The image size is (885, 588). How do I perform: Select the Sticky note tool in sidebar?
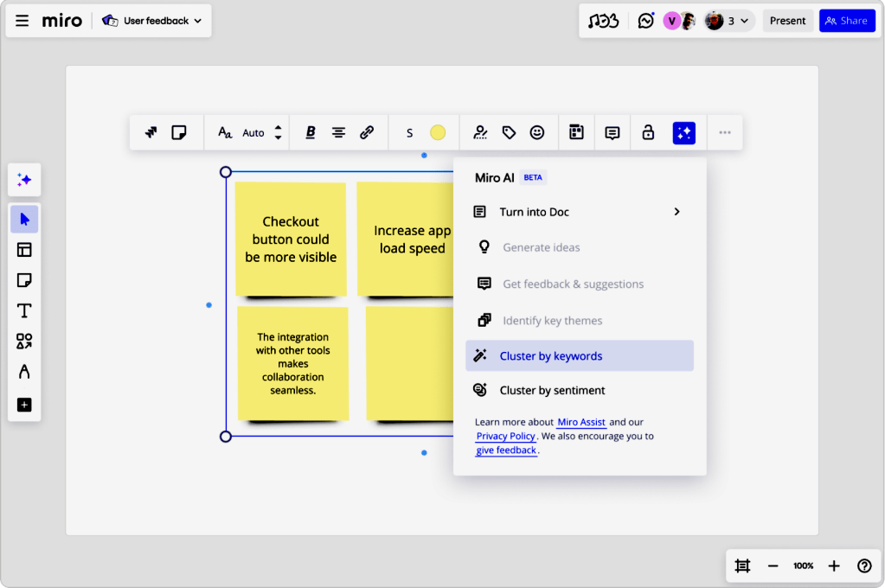point(24,280)
